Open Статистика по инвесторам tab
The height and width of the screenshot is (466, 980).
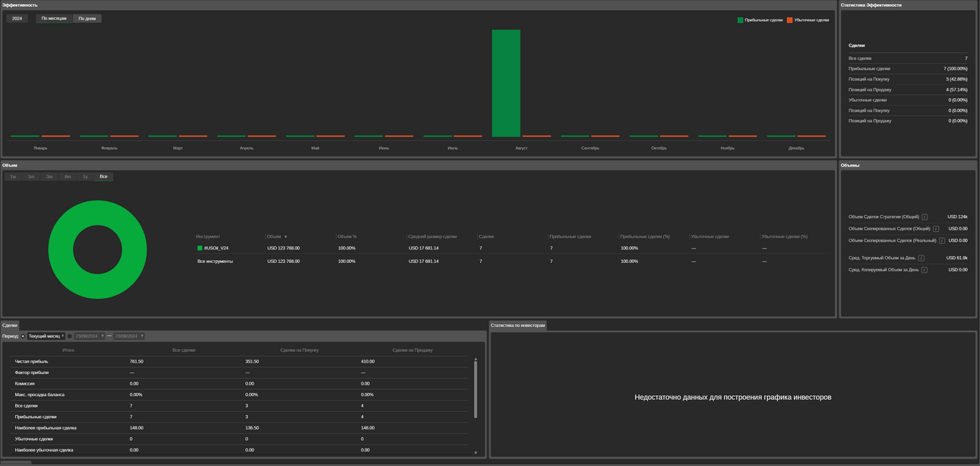point(518,325)
